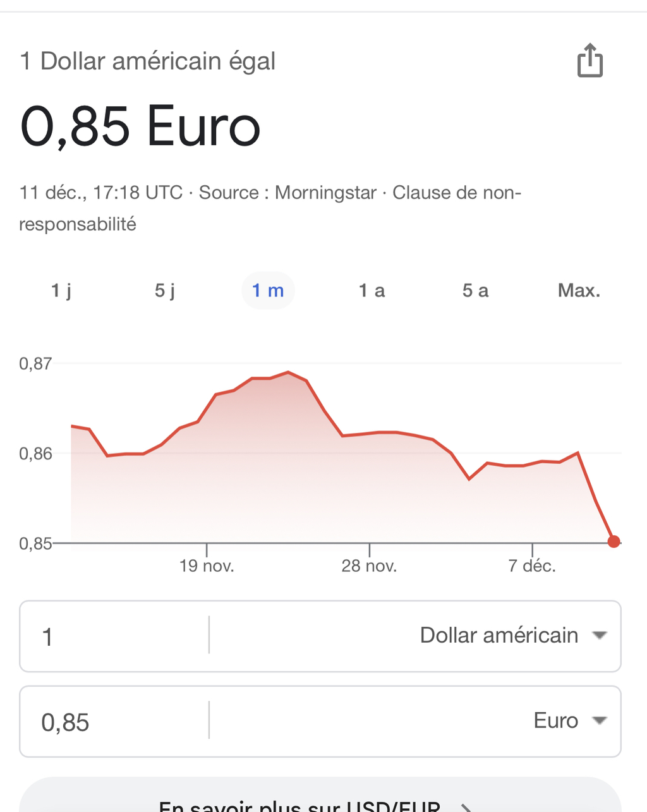Open Clause de non-responsabilité link
The height and width of the screenshot is (812, 647).
(456, 193)
